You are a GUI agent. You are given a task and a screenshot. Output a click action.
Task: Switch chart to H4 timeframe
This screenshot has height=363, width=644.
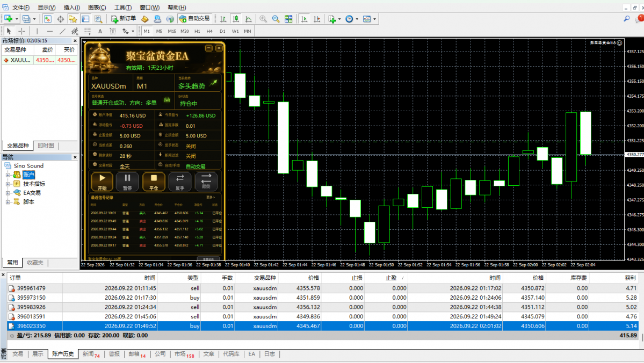pos(209,31)
